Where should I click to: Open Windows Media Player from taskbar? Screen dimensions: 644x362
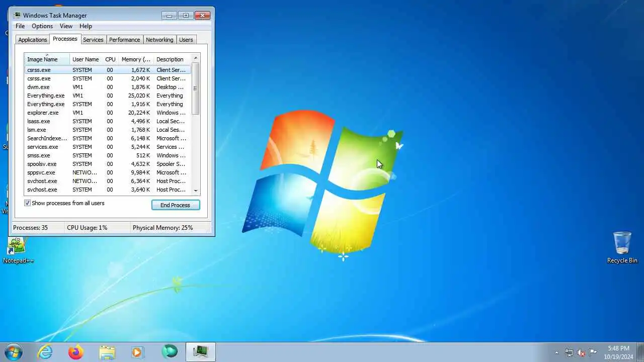[138, 352]
